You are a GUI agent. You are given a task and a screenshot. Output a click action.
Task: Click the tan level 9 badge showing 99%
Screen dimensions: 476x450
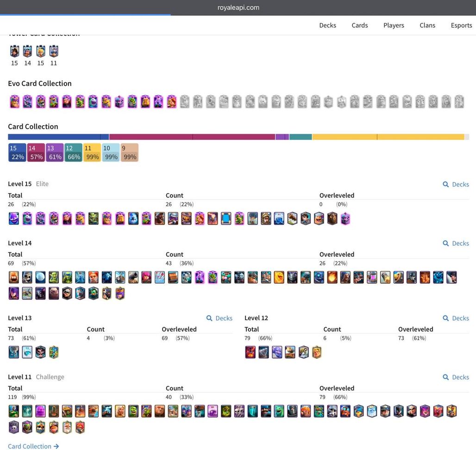click(130, 152)
